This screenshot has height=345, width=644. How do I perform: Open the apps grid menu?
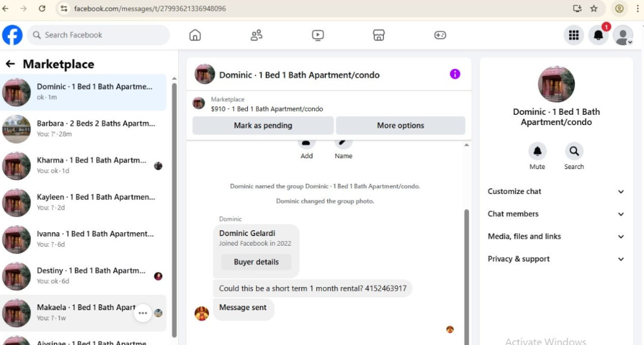[574, 35]
